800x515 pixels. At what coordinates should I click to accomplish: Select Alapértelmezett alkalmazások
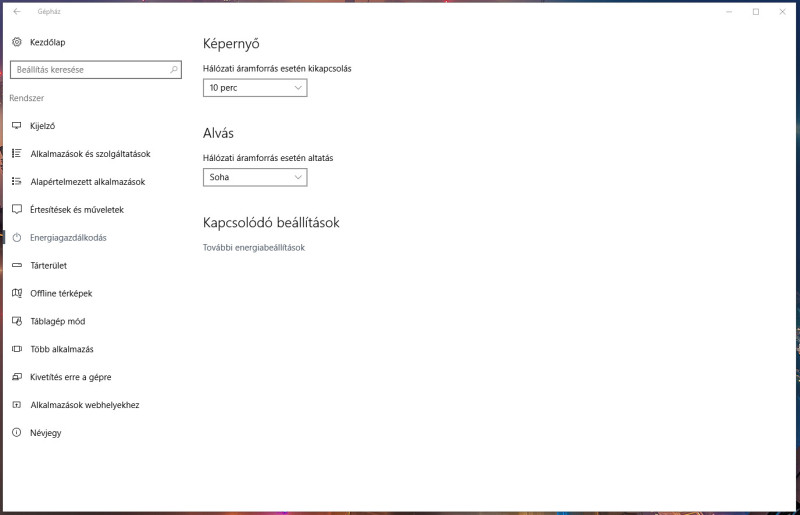(x=88, y=182)
